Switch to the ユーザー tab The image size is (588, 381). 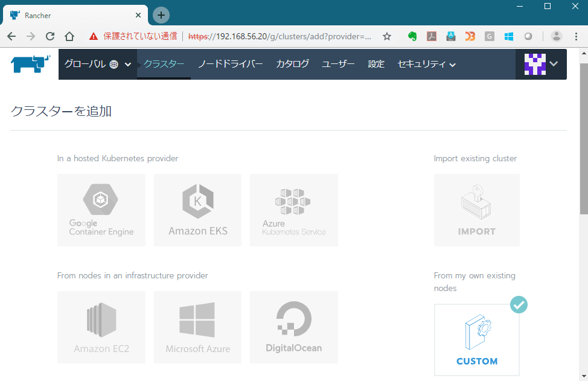[x=338, y=64]
